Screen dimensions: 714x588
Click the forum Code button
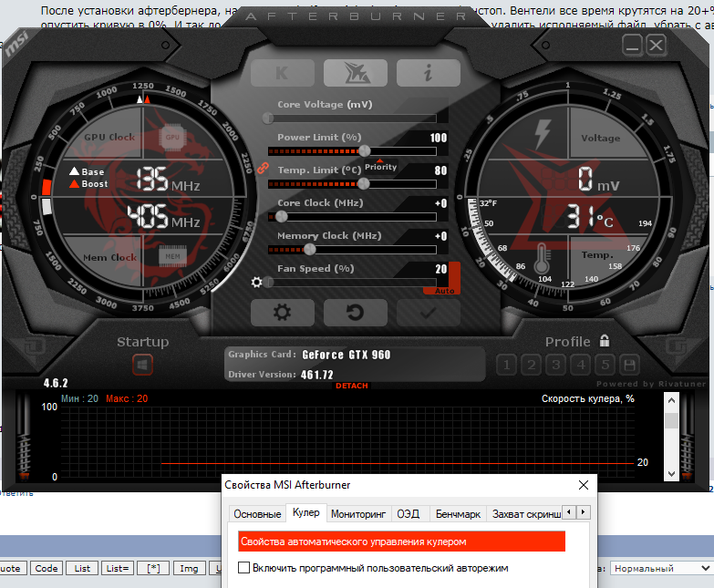click(x=47, y=569)
